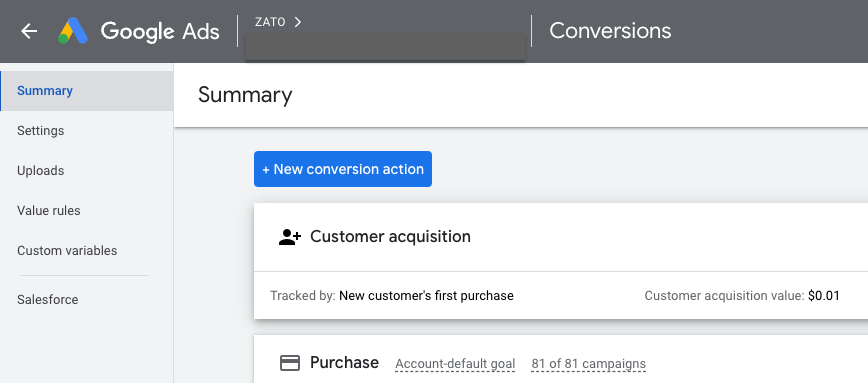The width and height of the screenshot is (868, 383).
Task: Expand the ZATO account chevron
Action: tap(298, 22)
